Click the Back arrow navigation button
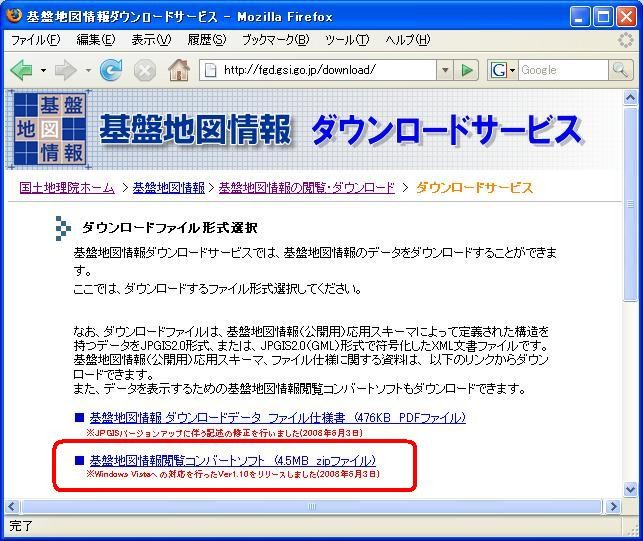The width and height of the screenshot is (643, 541). pos(21,70)
